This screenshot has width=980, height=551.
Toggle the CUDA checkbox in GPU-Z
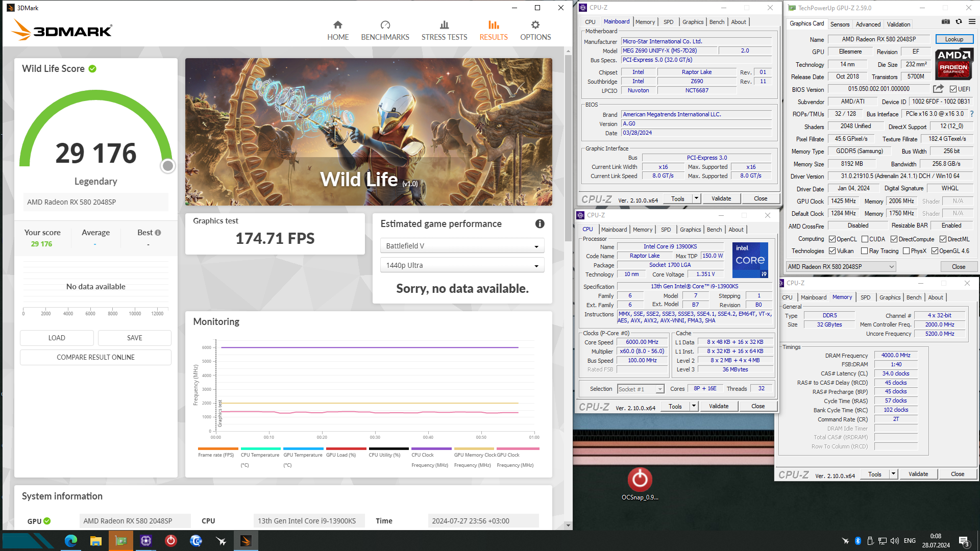click(x=865, y=239)
